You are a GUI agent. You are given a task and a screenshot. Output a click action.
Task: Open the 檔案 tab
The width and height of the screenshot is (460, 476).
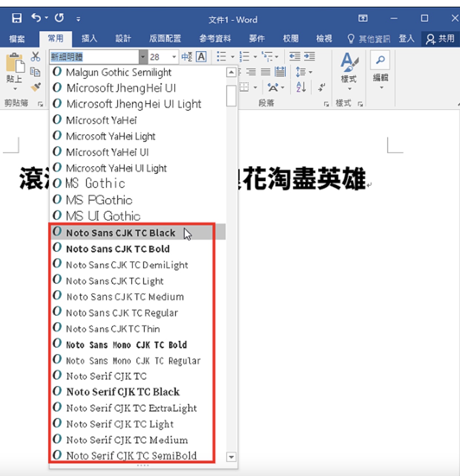tap(17, 39)
